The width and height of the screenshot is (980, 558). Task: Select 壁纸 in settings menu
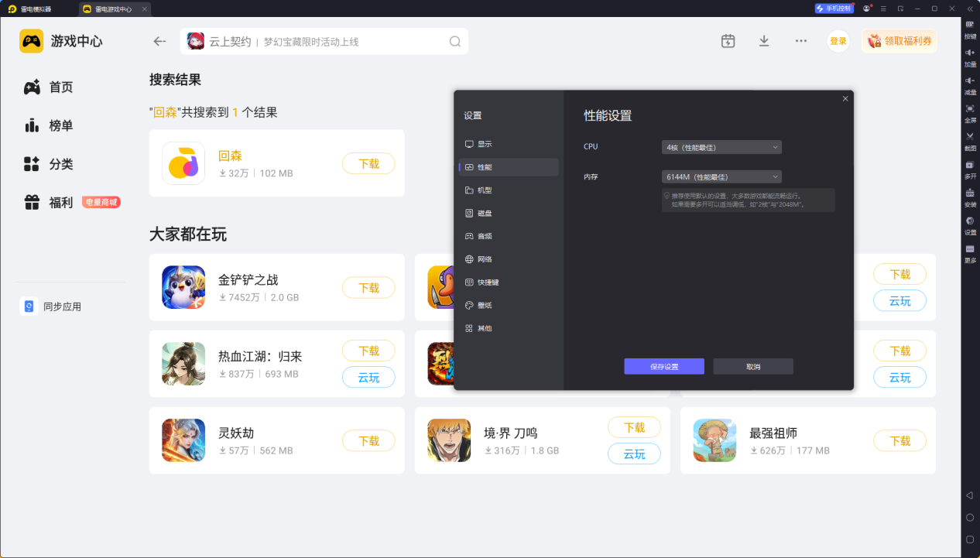[509, 305]
